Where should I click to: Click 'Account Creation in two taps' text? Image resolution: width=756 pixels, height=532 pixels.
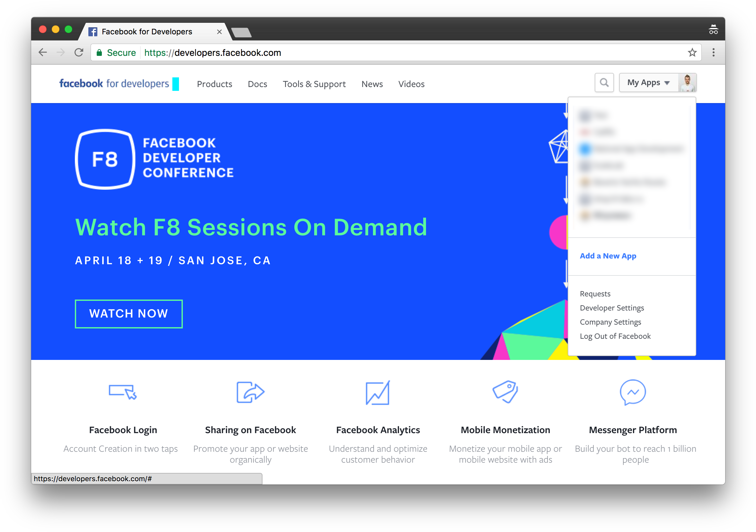(x=120, y=449)
